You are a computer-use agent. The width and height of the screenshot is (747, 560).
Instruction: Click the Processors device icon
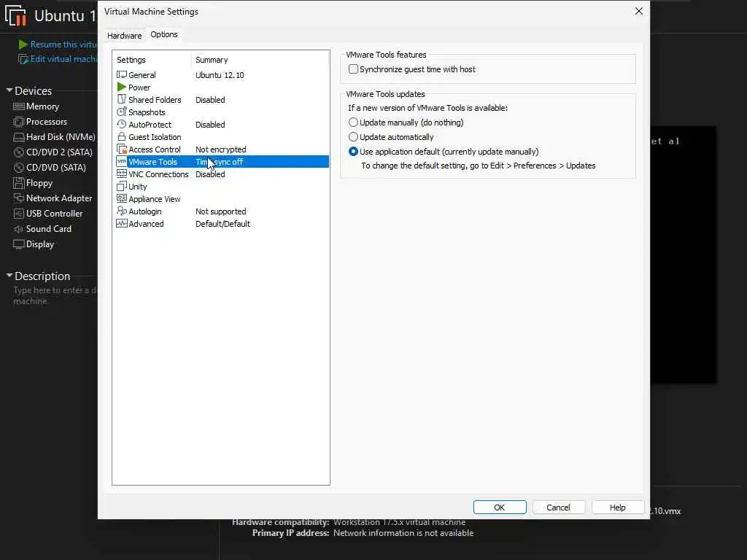(x=18, y=122)
